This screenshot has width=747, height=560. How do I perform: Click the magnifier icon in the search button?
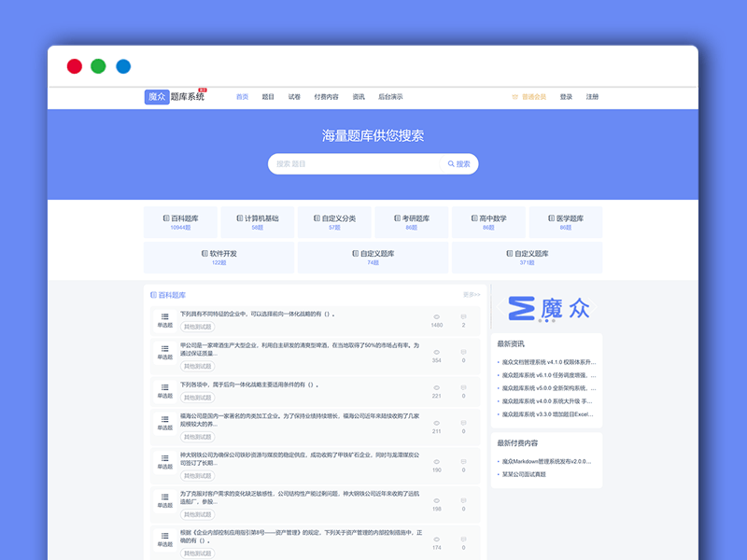[451, 163]
